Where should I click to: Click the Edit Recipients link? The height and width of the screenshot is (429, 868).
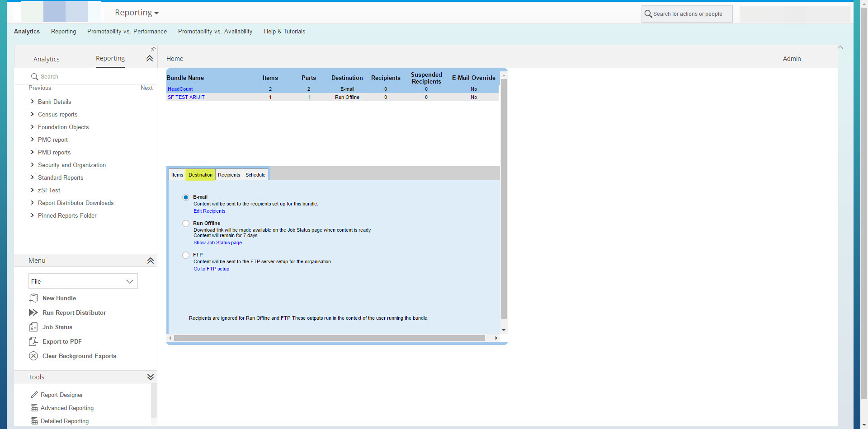[x=209, y=211]
